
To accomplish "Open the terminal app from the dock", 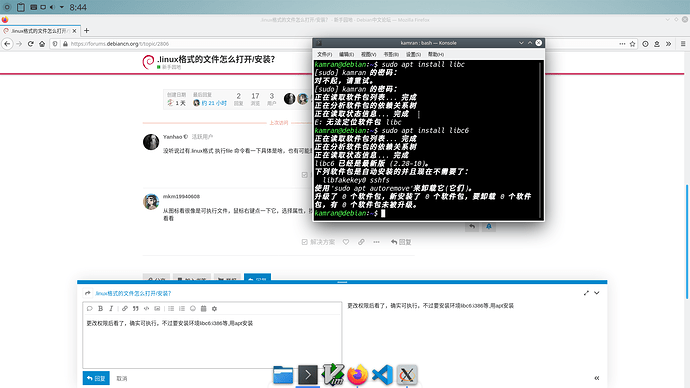I will pos(308,375).
